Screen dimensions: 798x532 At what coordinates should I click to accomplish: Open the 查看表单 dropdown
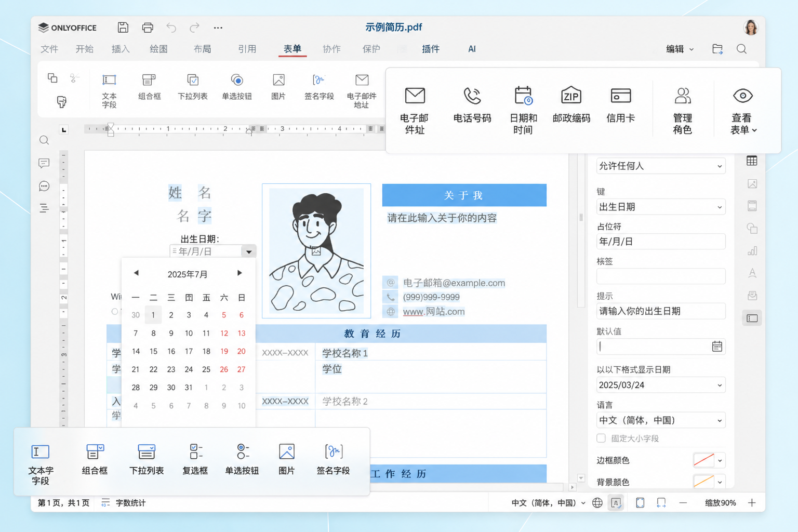(x=743, y=110)
